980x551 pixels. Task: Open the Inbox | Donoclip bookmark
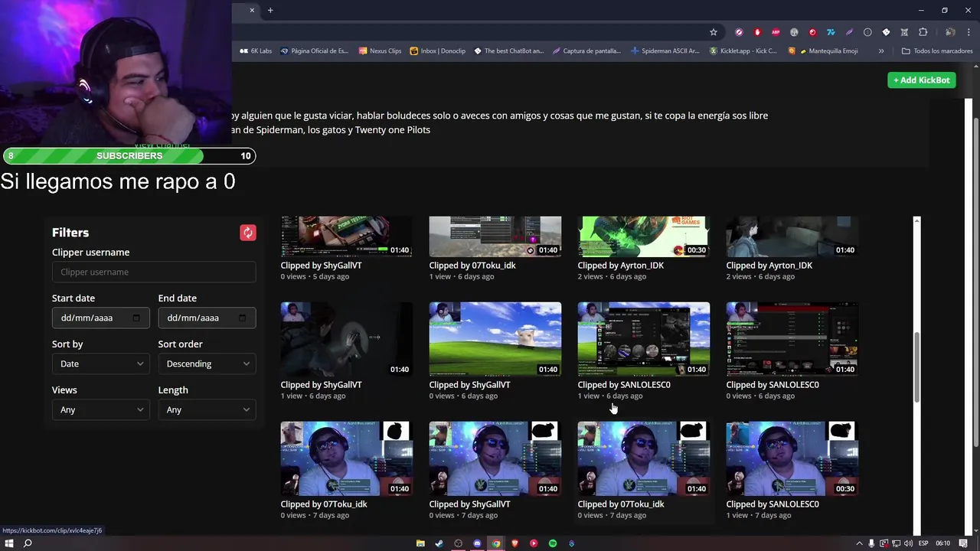pyautogui.click(x=438, y=51)
